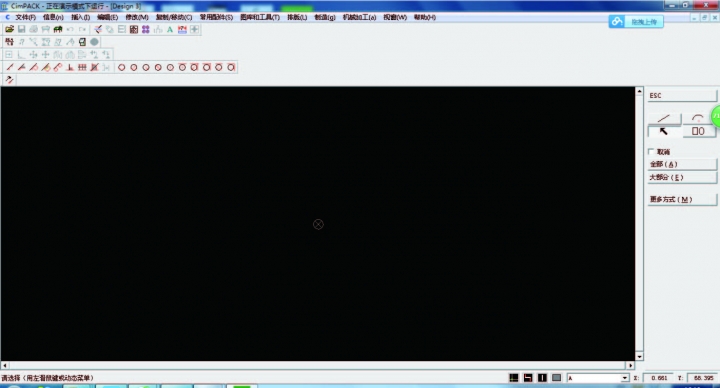This screenshot has width=720, height=388.
Task: Click the purple four-petal icon in top toolbar
Action: (146, 29)
